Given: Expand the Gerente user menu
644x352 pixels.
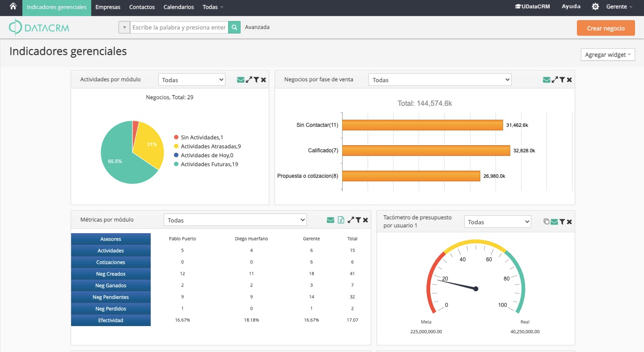Looking at the screenshot, I should 619,7.
